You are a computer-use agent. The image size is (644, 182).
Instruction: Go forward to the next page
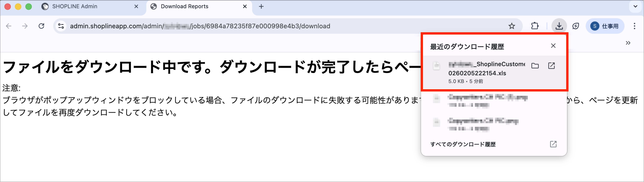pyautogui.click(x=25, y=26)
